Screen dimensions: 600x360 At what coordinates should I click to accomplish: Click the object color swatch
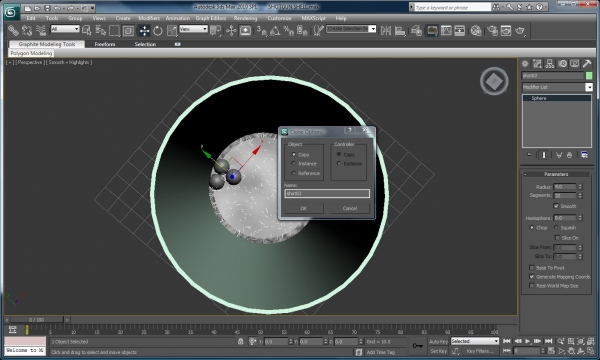coord(589,76)
